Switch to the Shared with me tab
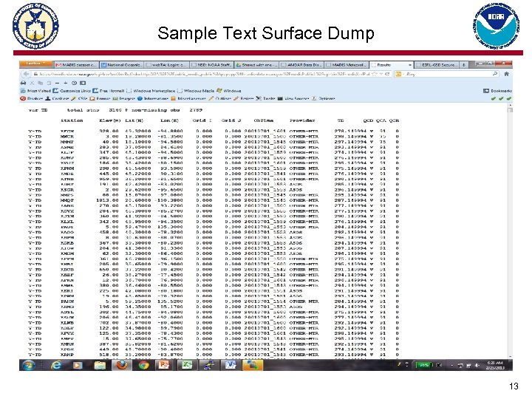The height and width of the screenshot is (399, 532). (x=256, y=64)
